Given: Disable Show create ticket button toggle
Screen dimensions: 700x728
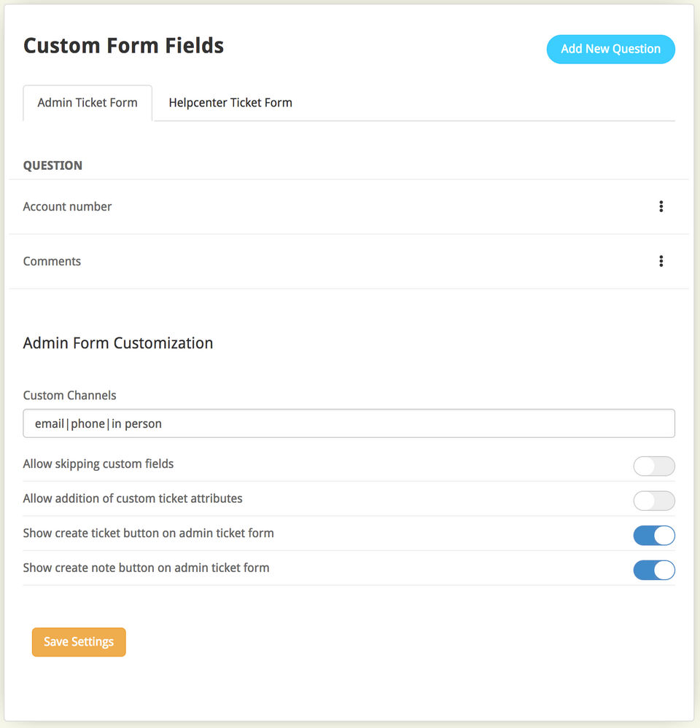Looking at the screenshot, I should (653, 536).
